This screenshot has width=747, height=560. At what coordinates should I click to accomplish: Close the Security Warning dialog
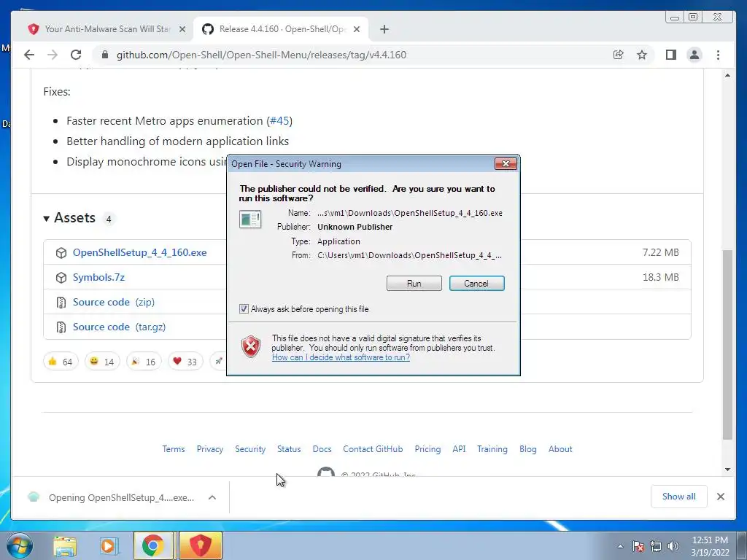[506, 164]
